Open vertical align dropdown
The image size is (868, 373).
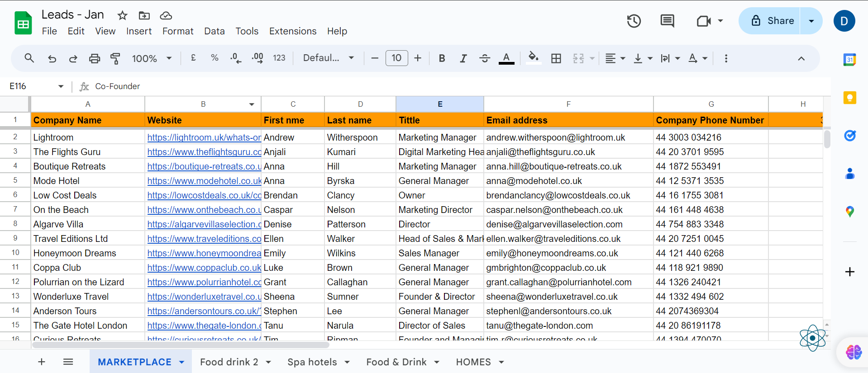[643, 58]
